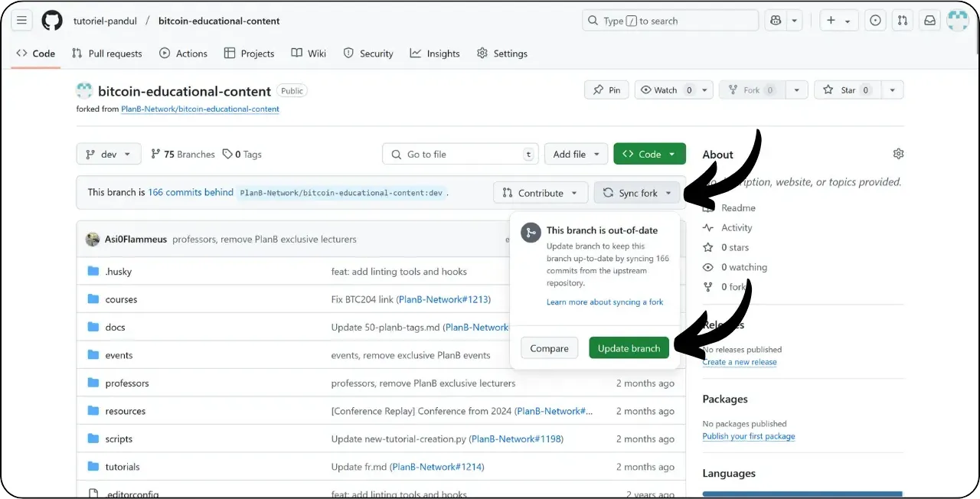Open GitHub home via the logo icon
Viewport: 980px width, 499px height.
pyautogui.click(x=51, y=21)
